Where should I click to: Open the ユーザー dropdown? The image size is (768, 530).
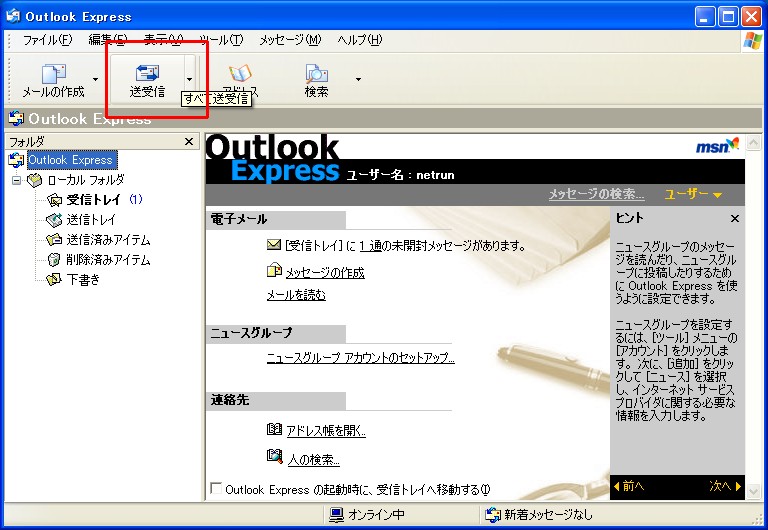coord(693,194)
